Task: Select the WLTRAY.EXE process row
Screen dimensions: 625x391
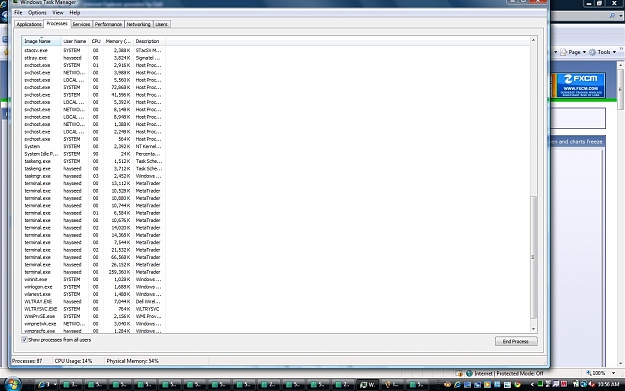Action: pos(93,302)
